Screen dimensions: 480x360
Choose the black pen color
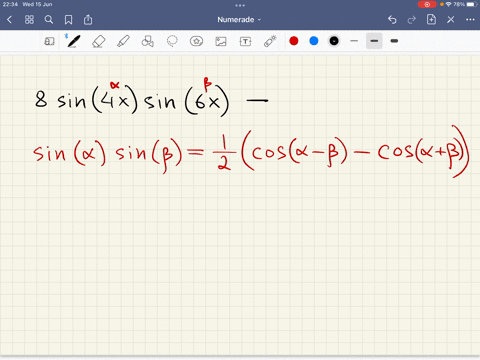coord(334,41)
